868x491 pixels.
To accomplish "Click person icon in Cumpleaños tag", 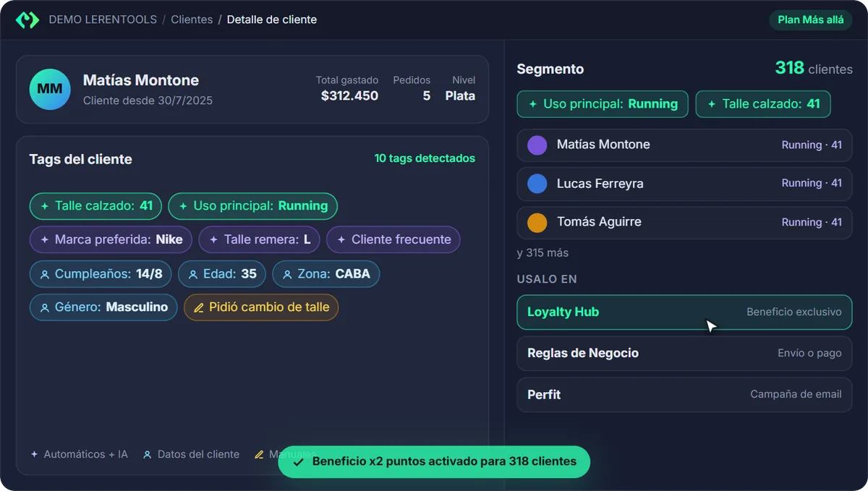I will 45,274.
